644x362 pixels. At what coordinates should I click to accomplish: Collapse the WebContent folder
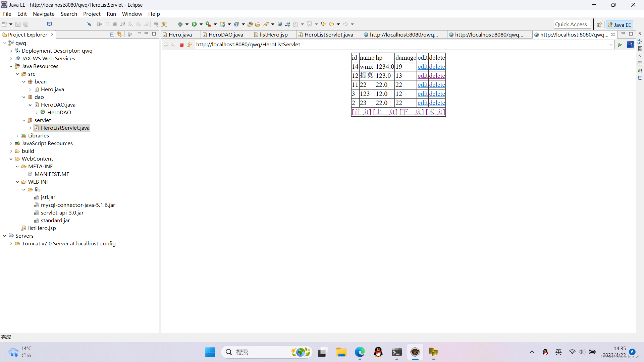click(11, 159)
